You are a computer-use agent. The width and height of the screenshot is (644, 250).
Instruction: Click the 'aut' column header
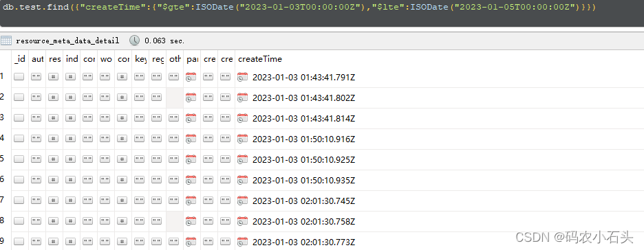(37, 59)
